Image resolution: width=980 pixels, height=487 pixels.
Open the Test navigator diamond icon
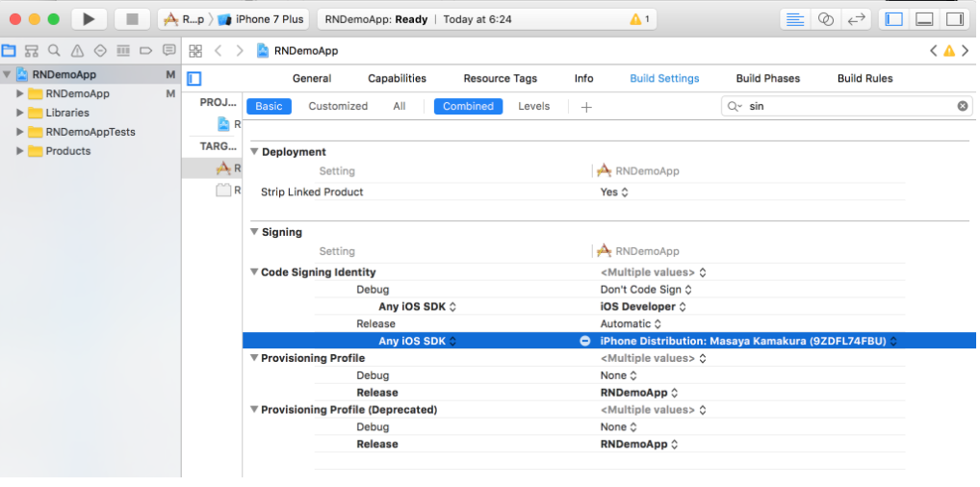coord(100,51)
